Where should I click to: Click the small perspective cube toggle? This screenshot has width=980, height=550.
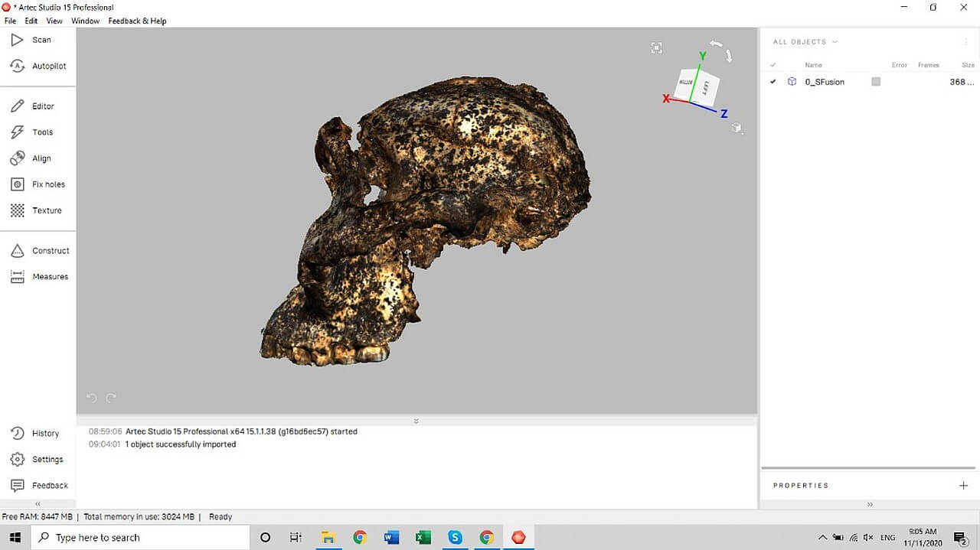(x=737, y=128)
